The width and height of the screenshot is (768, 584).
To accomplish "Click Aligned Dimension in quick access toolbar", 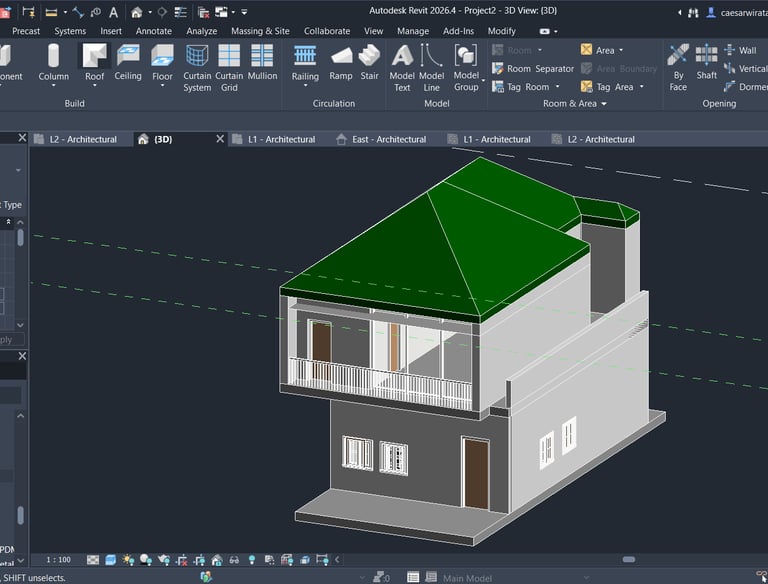I will (x=78, y=12).
